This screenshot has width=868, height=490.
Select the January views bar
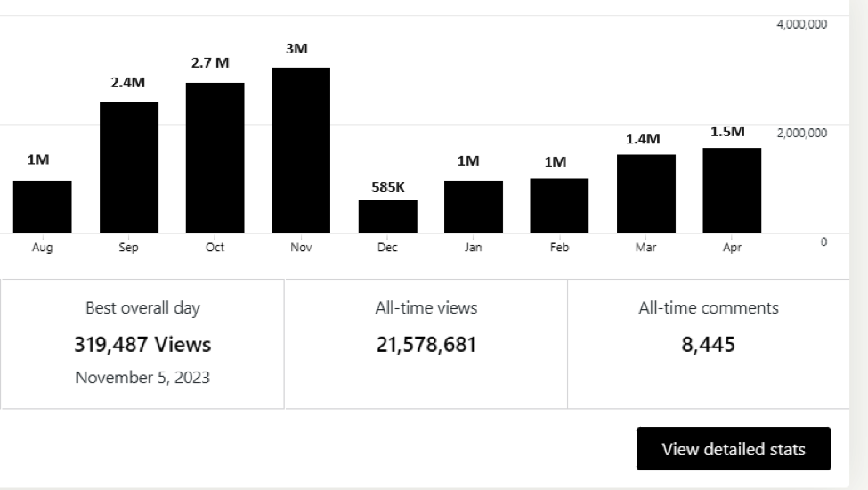[473, 207]
